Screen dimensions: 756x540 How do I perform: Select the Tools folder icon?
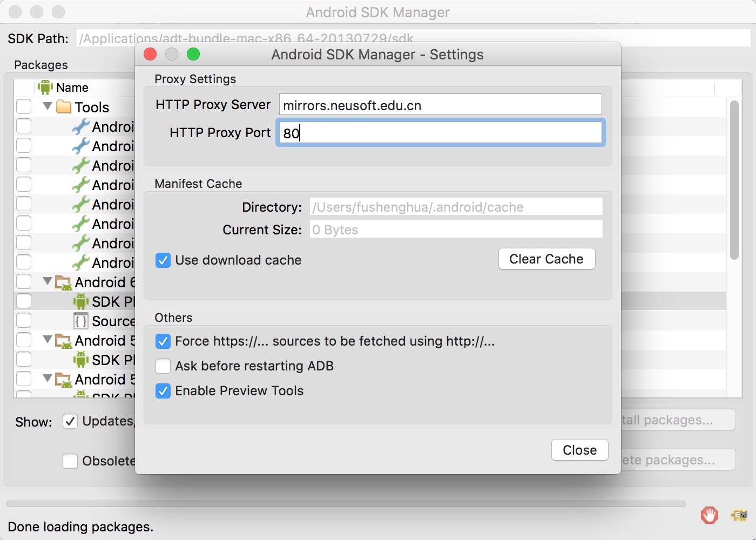64,106
